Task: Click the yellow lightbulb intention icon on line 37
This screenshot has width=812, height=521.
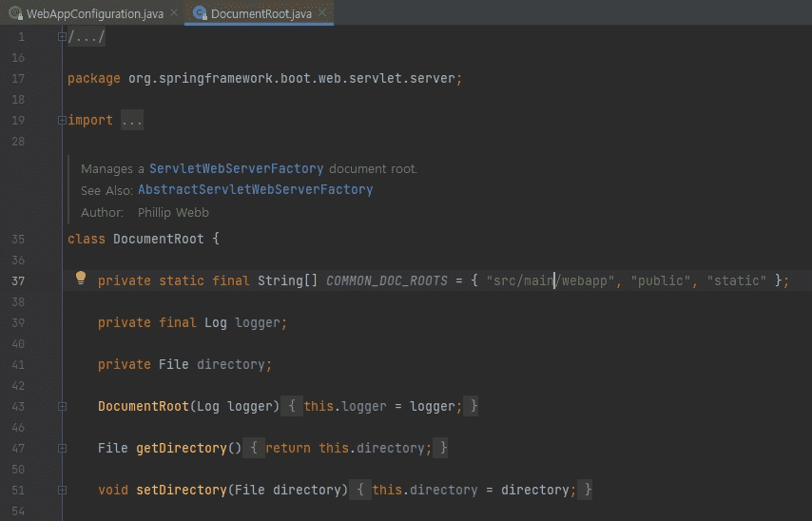Action: (81, 279)
